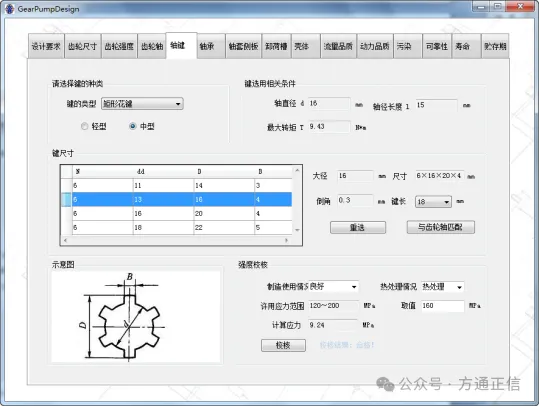This screenshot has width=539, height=406.
Task: Switch to the 轴承 tab
Action: tap(210, 46)
